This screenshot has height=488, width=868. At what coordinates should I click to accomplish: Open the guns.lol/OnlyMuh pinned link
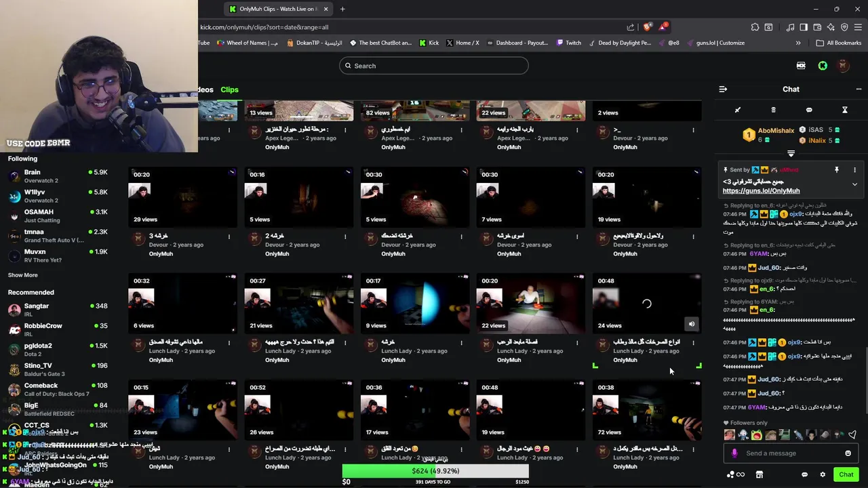[x=761, y=191]
